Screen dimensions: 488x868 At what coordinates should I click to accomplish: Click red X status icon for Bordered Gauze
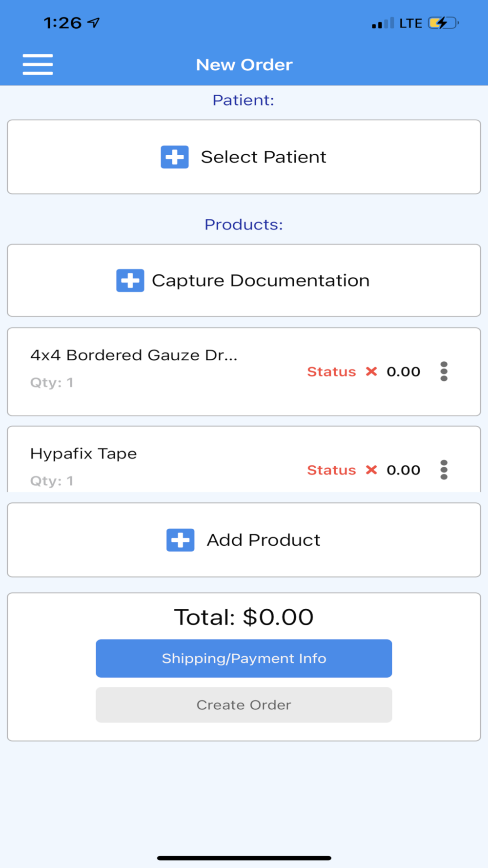371,372
